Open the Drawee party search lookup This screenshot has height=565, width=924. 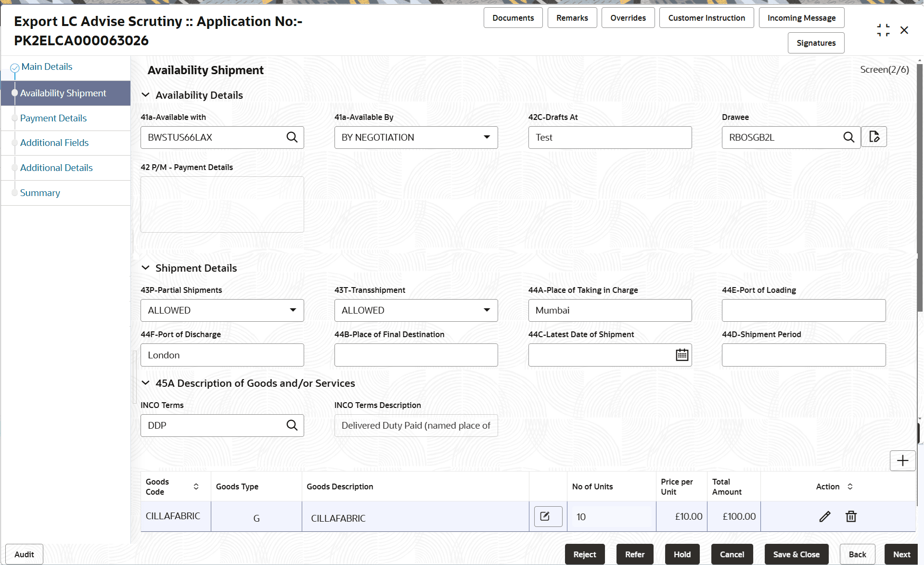849,137
